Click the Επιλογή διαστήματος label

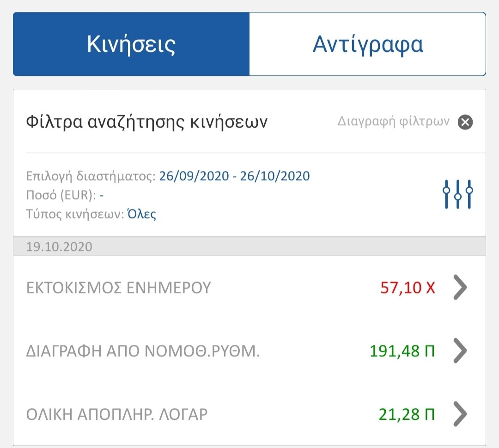[x=91, y=176]
